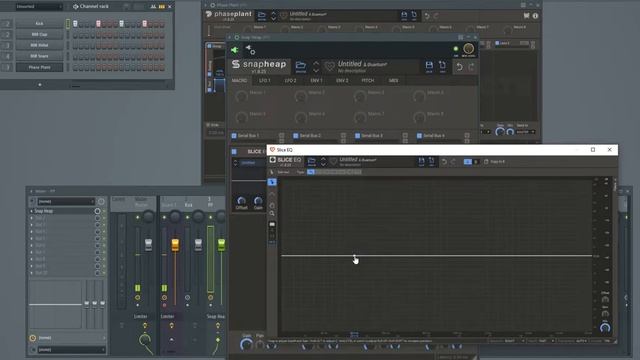The image size is (640, 360).
Task: Switch to PITCH tab in Snap Heap
Action: pos(368,80)
